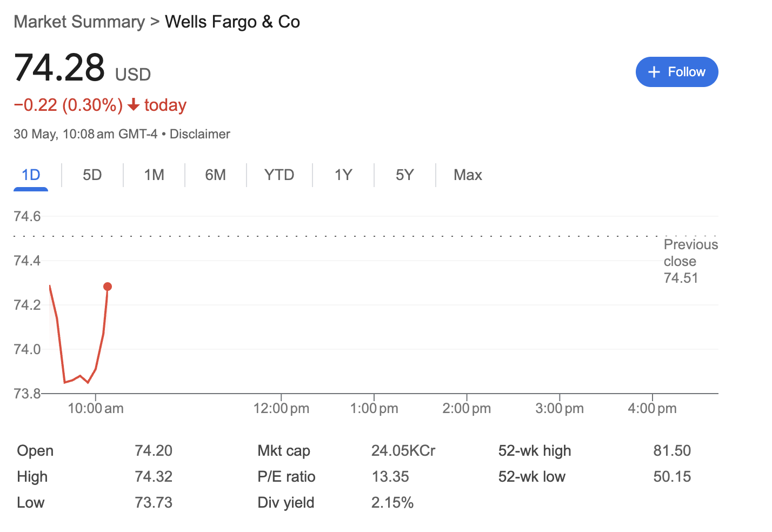Go to Market Summary breadcrumb
Viewport: 772px width, 532px height.
[x=79, y=22]
